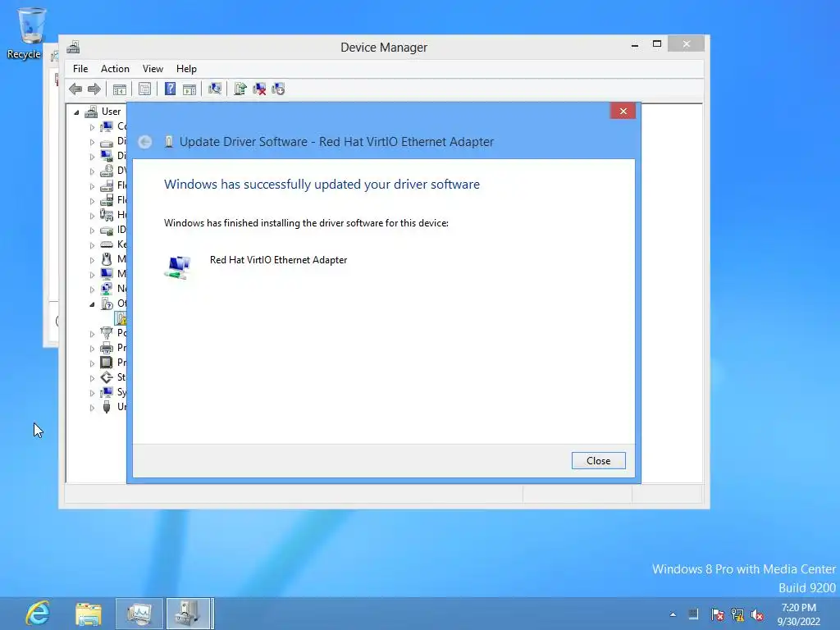840x630 pixels.
Task: Open Action Center flag icon in tray
Action: pyautogui.click(x=717, y=614)
